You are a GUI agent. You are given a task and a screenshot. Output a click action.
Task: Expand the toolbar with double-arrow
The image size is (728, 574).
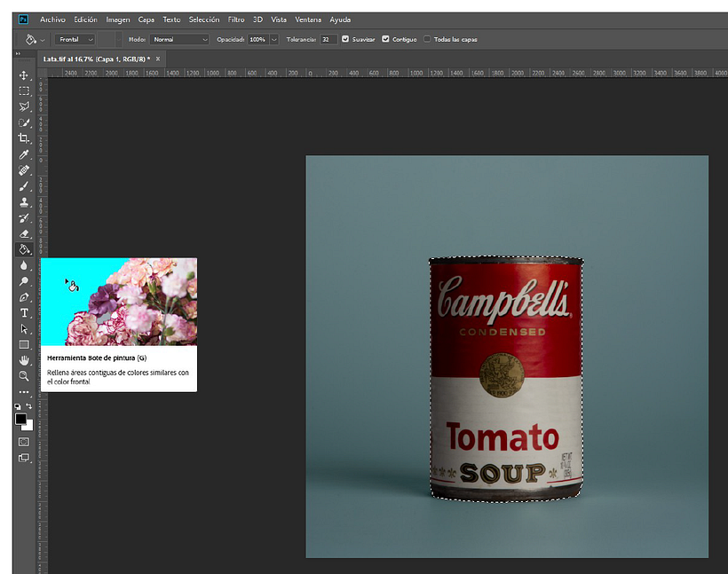click(x=18, y=54)
